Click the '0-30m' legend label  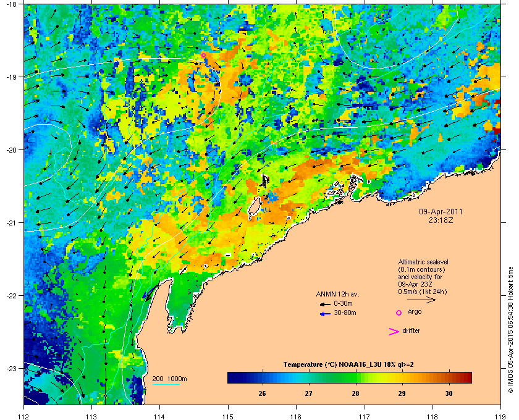[343, 303]
